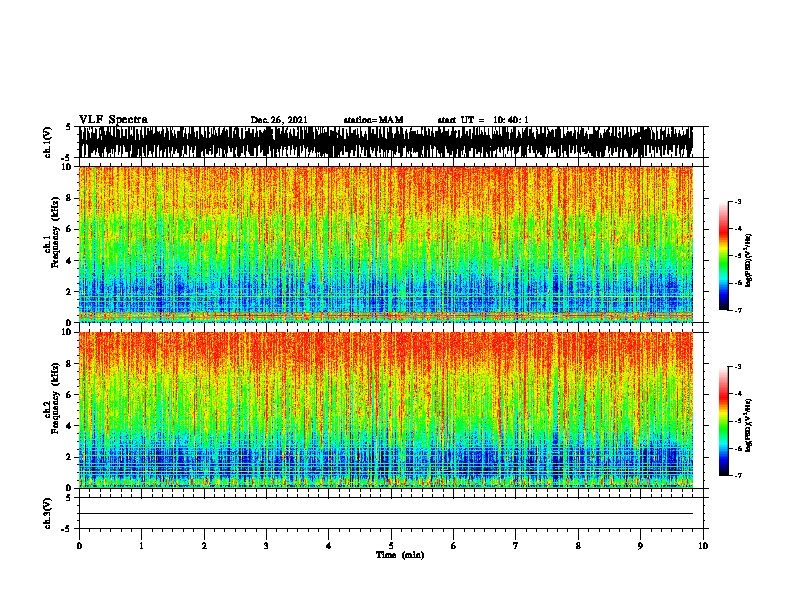Viewport: 792px width, 612px height.
Task: Click the time axis tick label '0'
Action: (x=79, y=546)
